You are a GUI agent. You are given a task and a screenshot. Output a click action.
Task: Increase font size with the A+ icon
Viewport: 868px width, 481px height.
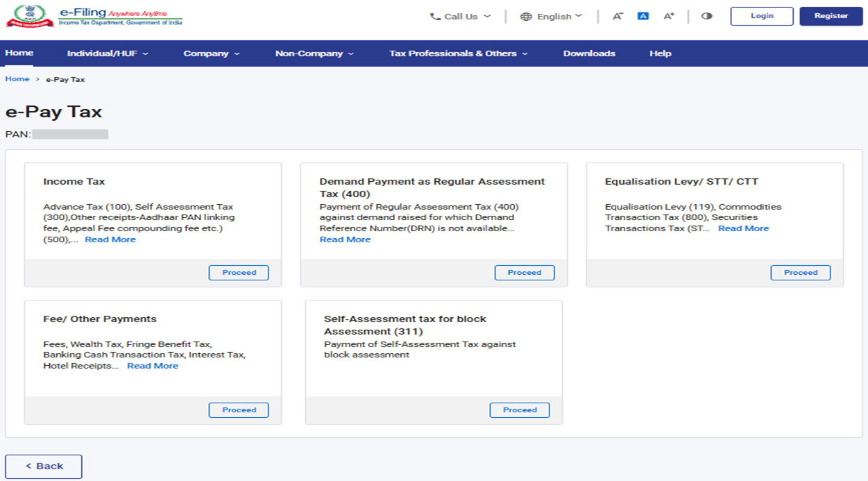click(x=668, y=17)
